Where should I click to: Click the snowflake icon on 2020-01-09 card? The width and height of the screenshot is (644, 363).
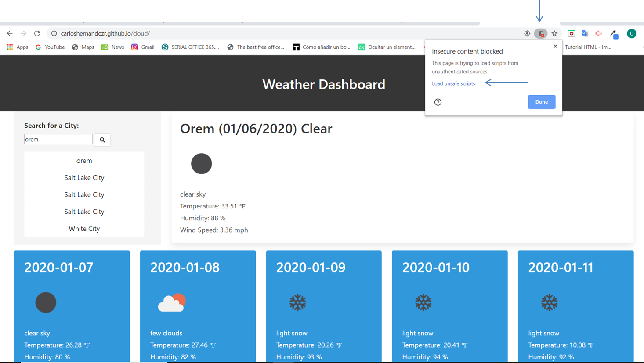[x=297, y=302]
